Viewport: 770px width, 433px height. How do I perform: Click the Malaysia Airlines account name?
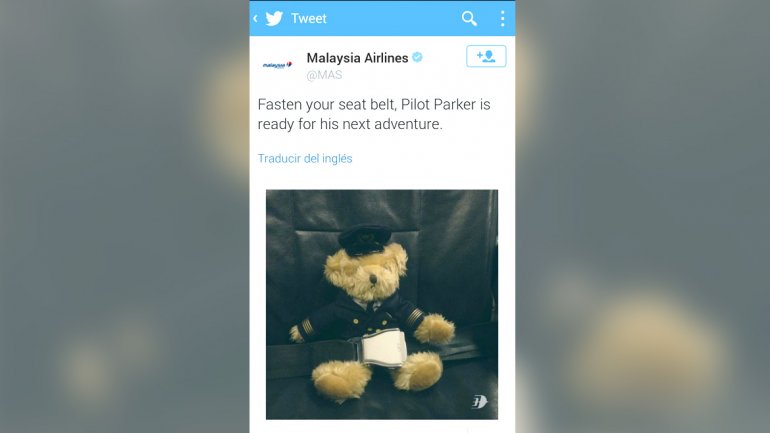(x=357, y=58)
